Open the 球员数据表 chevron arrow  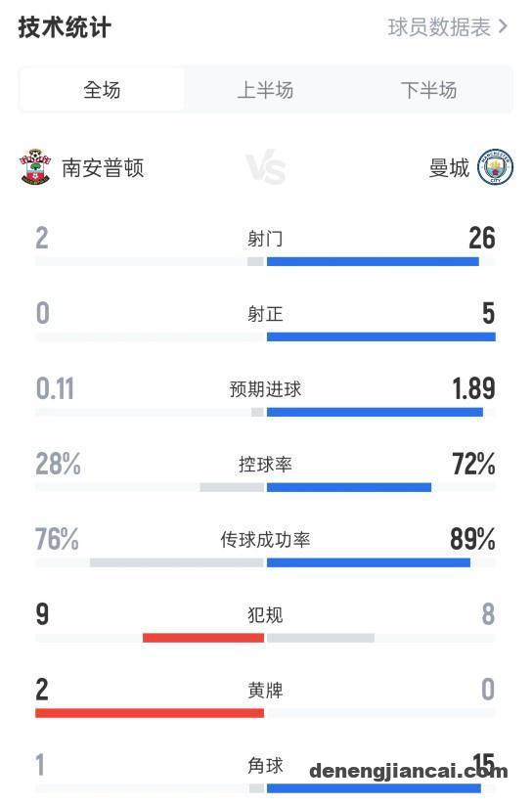[x=504, y=26]
